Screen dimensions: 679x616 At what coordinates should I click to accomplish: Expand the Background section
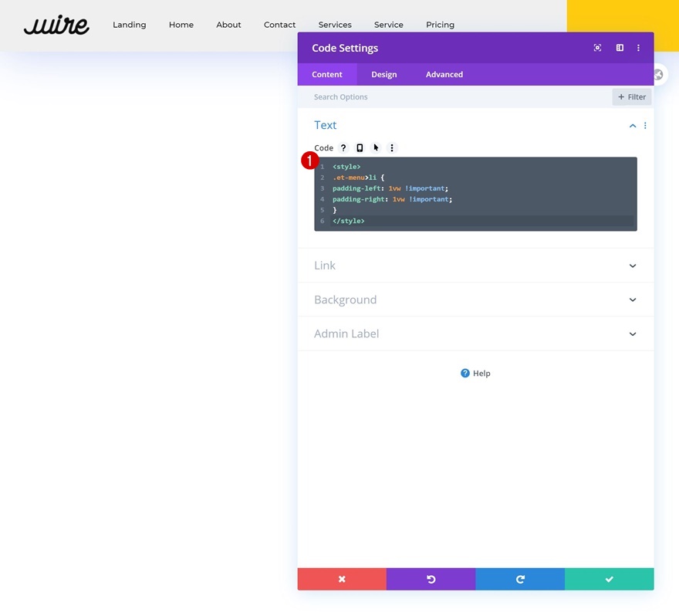tap(475, 300)
